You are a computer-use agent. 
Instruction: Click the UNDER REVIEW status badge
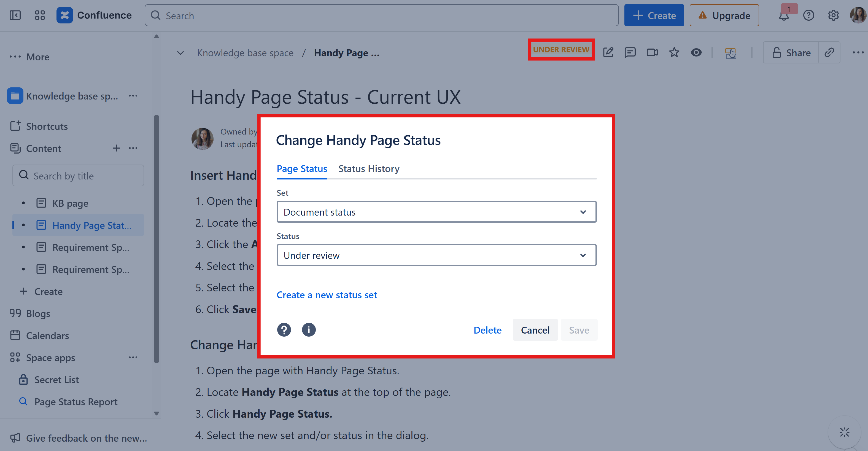click(x=561, y=50)
